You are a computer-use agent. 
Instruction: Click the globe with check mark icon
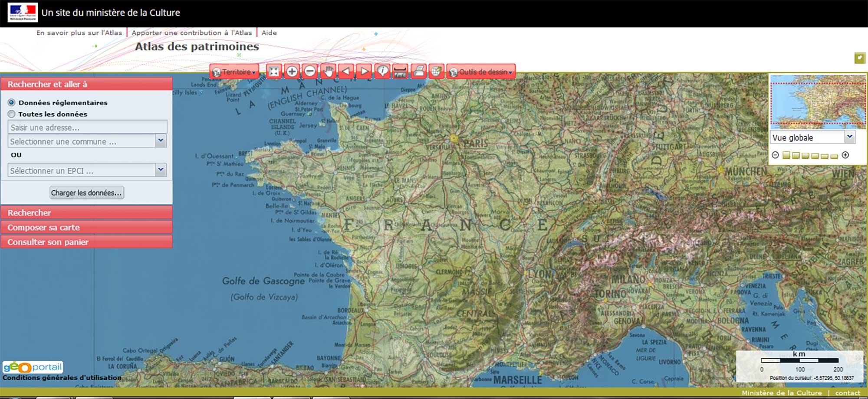436,72
